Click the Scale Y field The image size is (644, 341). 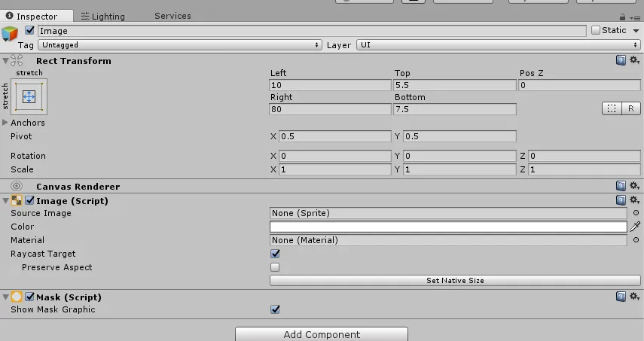tap(459, 169)
